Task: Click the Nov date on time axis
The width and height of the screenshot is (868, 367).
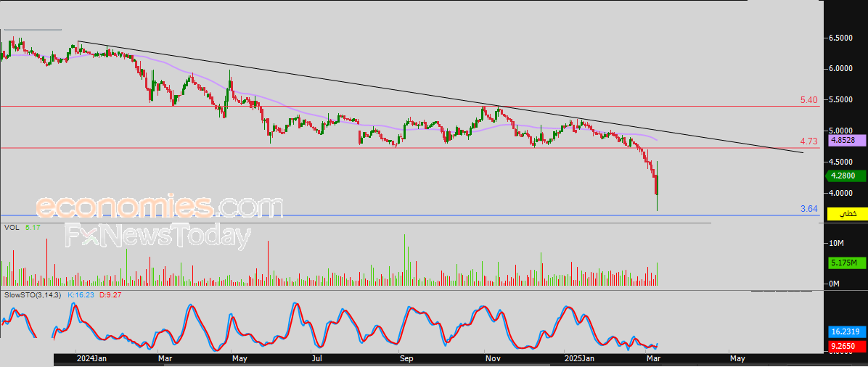Action: coord(492,359)
